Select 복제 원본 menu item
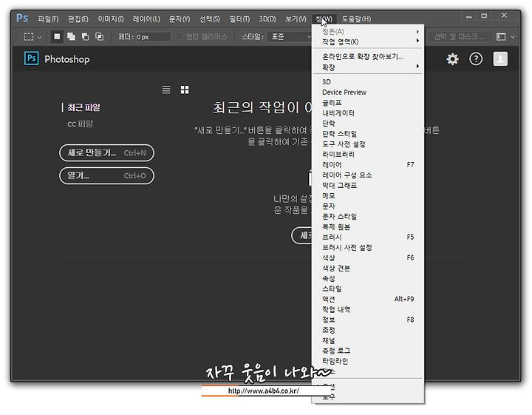This screenshot has width=532, height=415. tap(367, 226)
